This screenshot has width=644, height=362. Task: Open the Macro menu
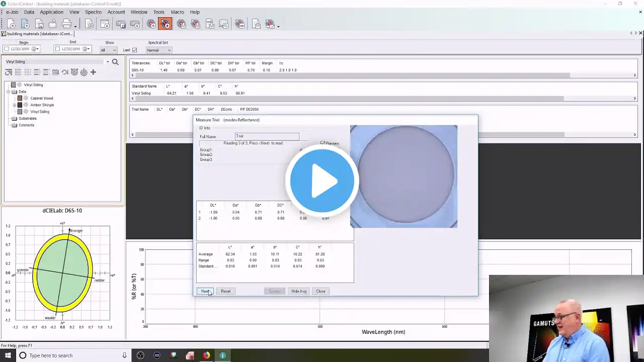point(177,12)
